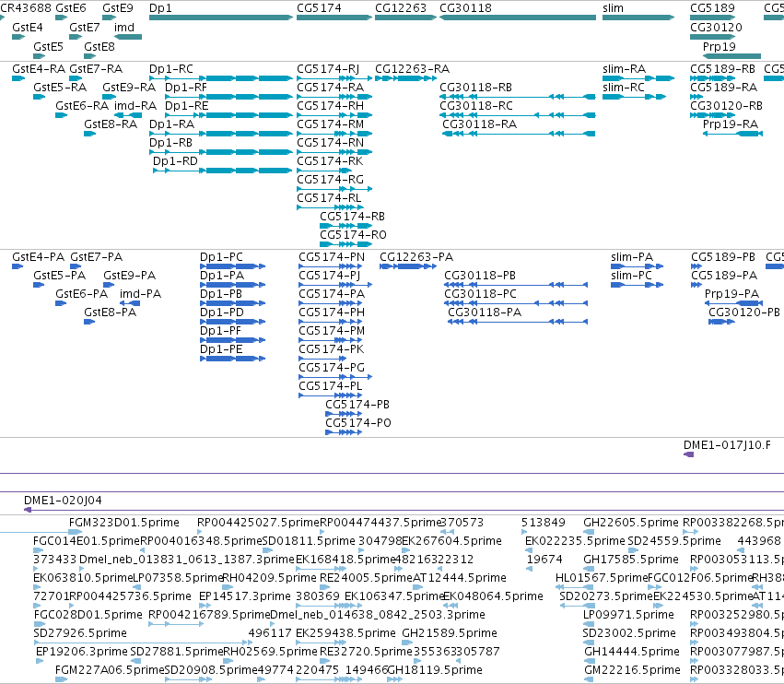The height and width of the screenshot is (684, 784).
Task: Select protein slim-PA label
Action: click(631, 257)
